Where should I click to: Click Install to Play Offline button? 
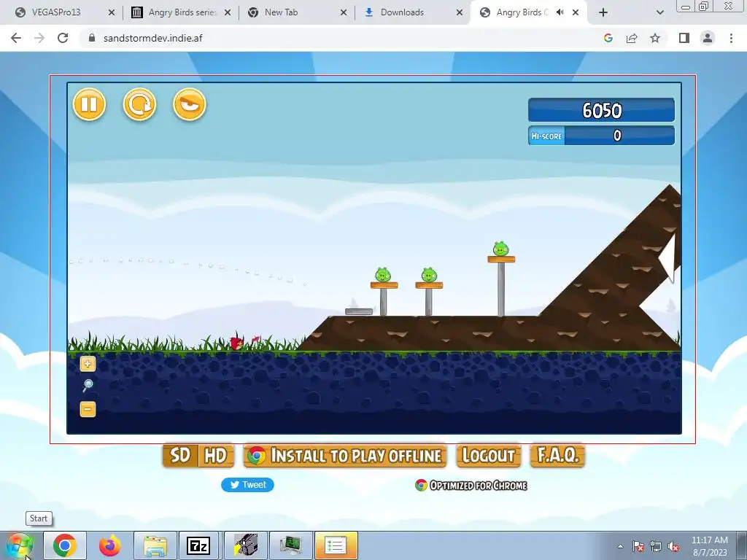(345, 456)
